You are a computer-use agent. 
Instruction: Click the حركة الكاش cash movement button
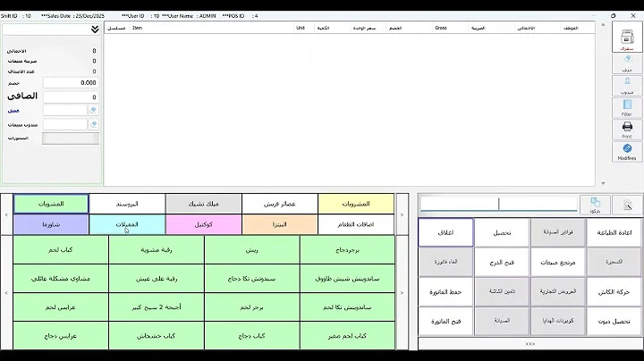pyautogui.click(x=614, y=291)
